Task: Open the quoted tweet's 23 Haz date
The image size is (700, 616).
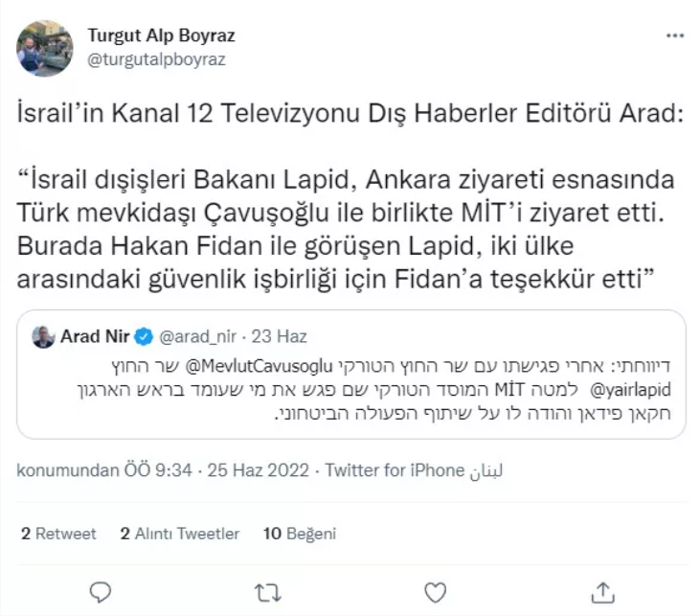Action: (285, 337)
